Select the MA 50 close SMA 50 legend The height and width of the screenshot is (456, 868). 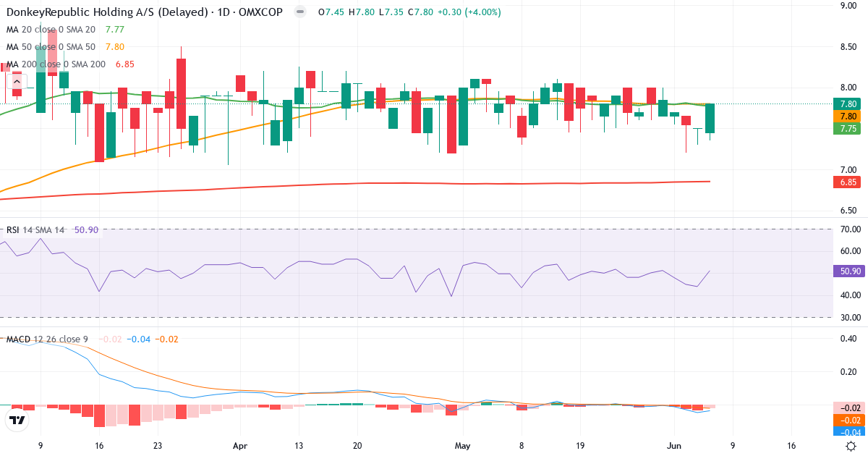tap(51, 47)
